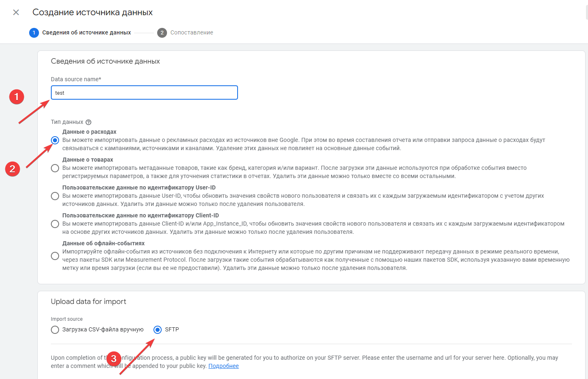Select Загрузка CSV-файла вручную import source
The width and height of the screenshot is (588, 379).
point(55,330)
